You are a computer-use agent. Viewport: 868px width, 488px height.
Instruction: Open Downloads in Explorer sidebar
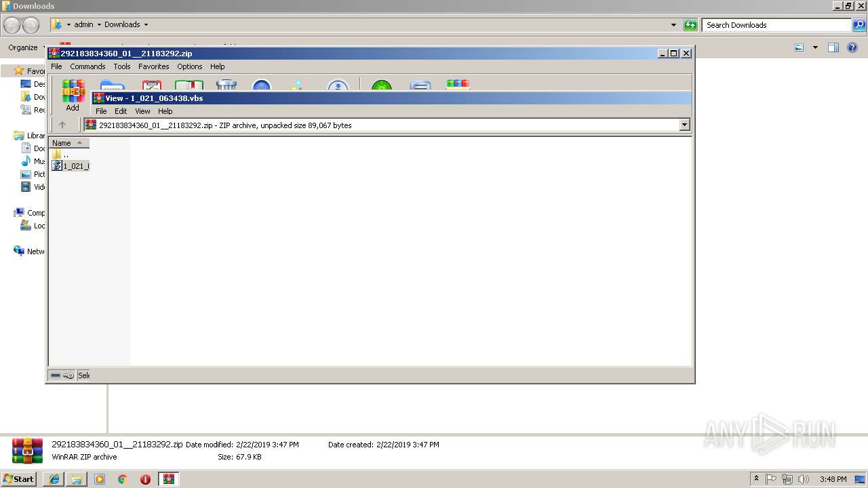point(33,97)
